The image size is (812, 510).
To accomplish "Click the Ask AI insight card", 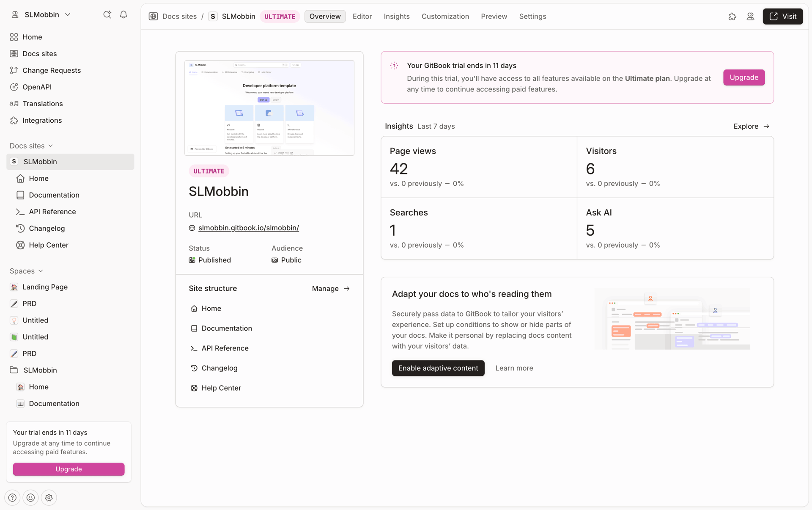I will (675, 229).
